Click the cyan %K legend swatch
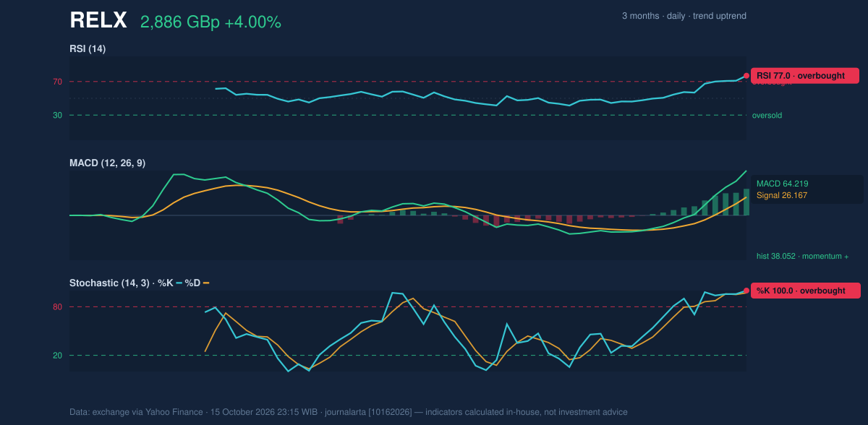This screenshot has width=868, height=425. 179,283
